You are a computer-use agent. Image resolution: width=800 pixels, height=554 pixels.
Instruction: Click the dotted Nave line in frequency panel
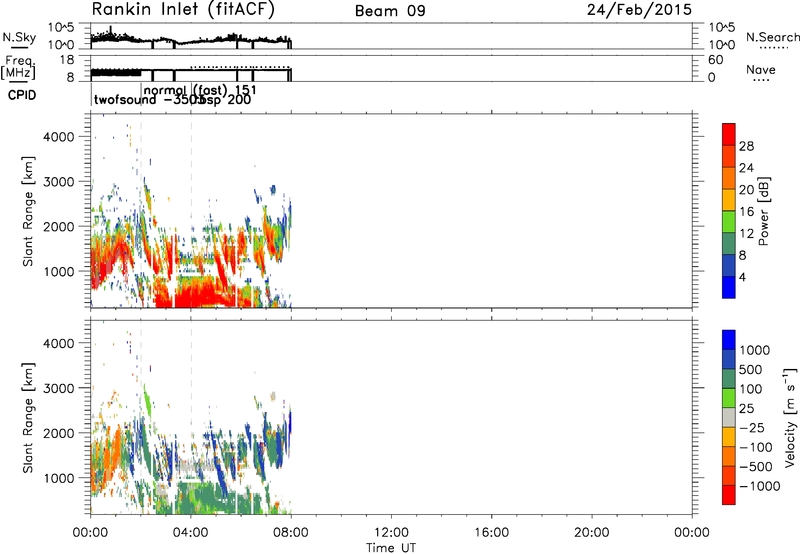pos(240,67)
